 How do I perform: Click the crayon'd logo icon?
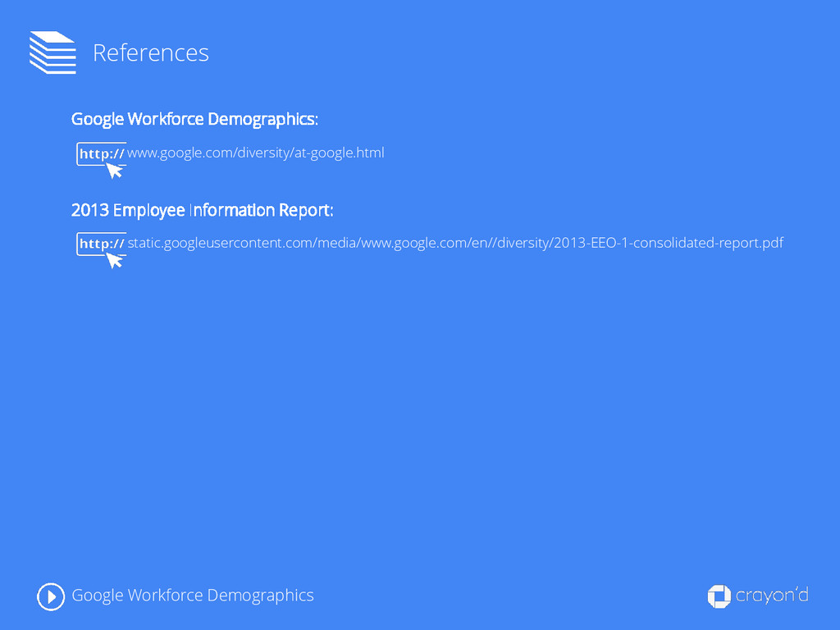pos(719,596)
